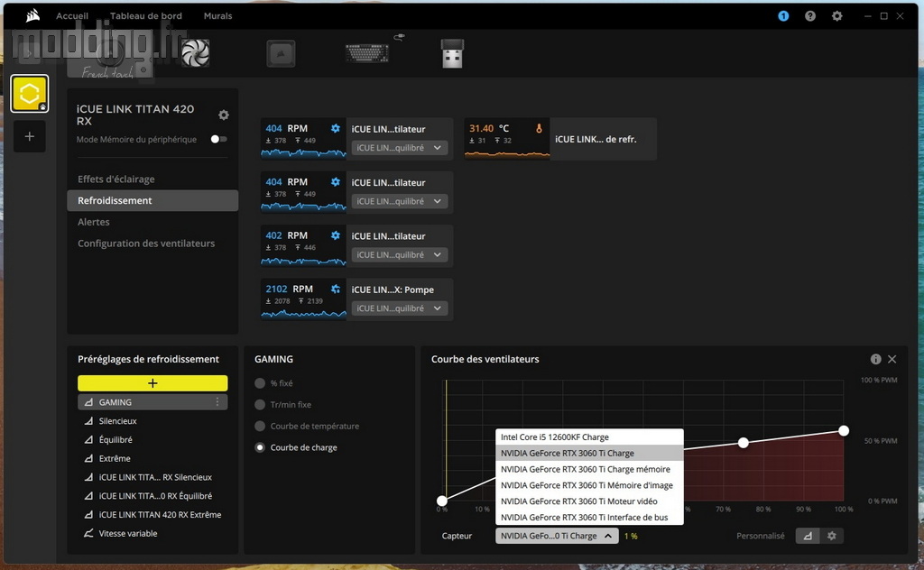Open the GAMING preset three-dot menu
The width and height of the screenshot is (924, 570).
tap(217, 401)
